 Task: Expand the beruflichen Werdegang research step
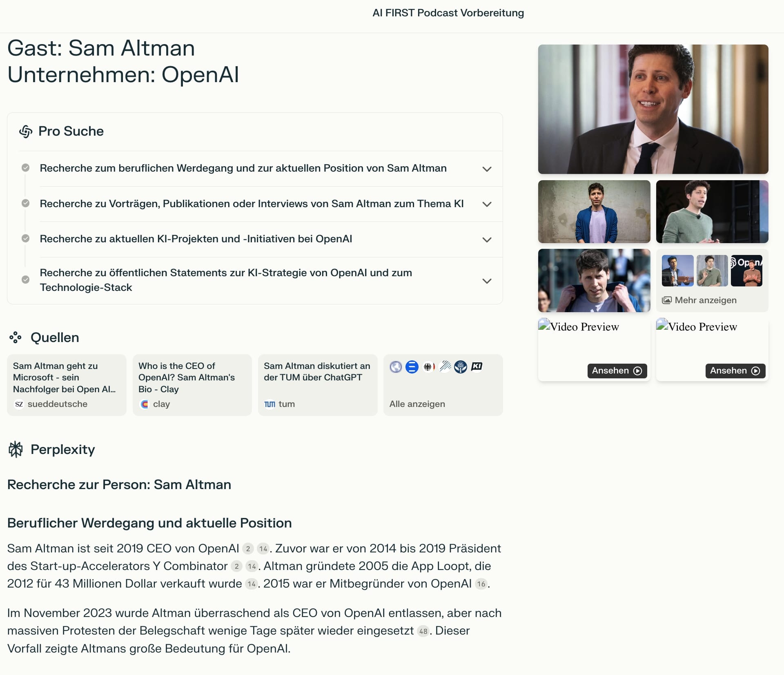click(487, 169)
